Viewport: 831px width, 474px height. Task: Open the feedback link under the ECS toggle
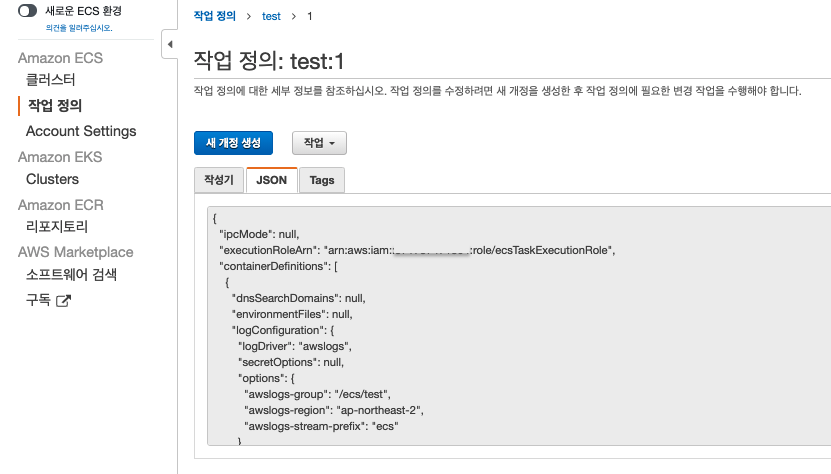(79, 28)
